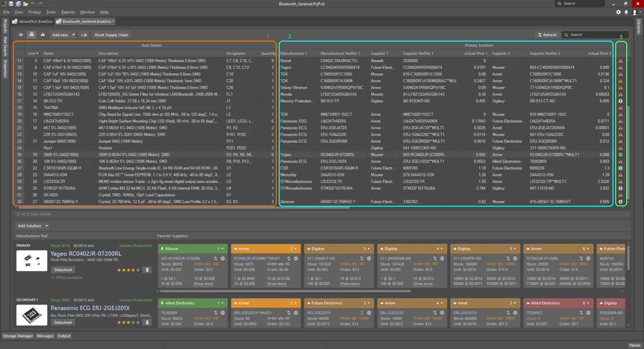Select Bluetooth_Sentinel.BomDoc tab
The height and width of the screenshot is (349, 644).
[x=85, y=21]
